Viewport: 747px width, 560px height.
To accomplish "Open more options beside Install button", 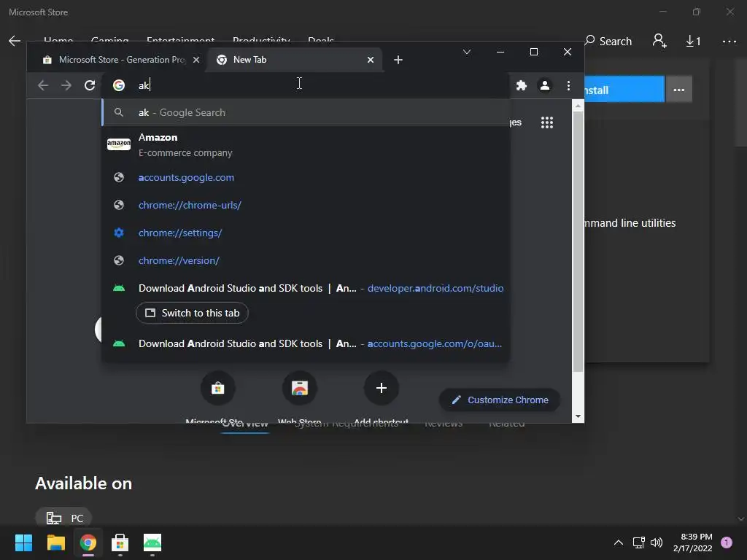I will [679, 89].
